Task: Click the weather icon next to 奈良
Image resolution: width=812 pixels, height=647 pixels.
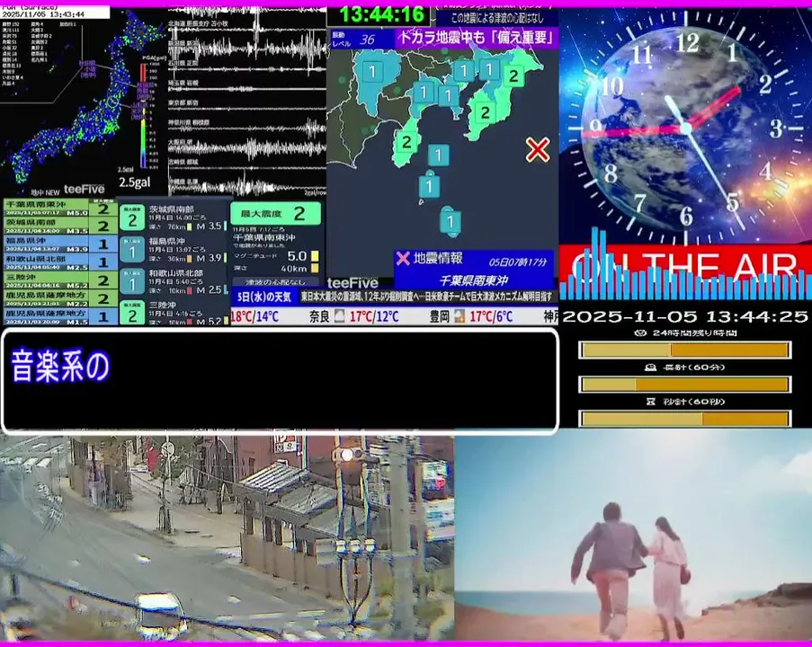Action: click(x=340, y=316)
